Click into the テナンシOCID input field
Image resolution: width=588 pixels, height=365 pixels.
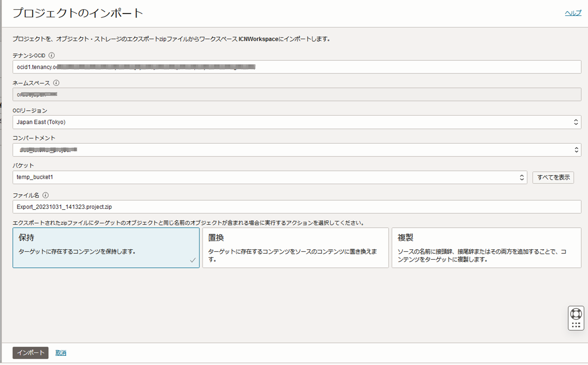tap(297, 67)
